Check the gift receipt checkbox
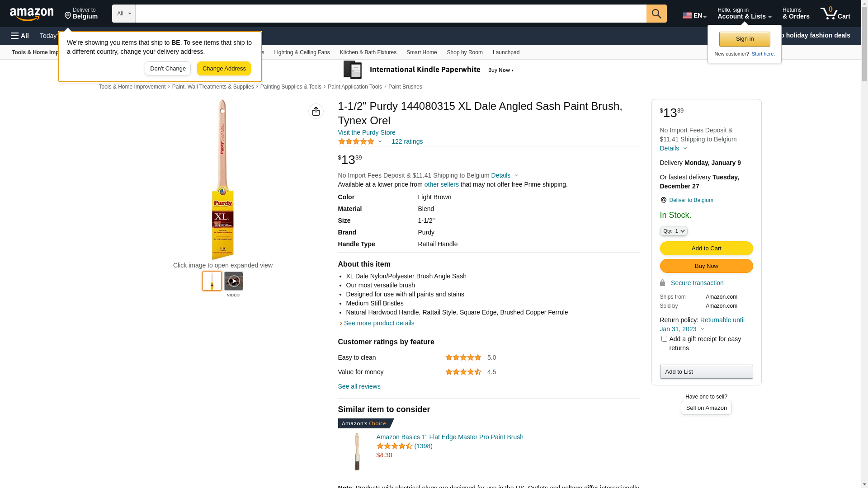 tap(664, 339)
